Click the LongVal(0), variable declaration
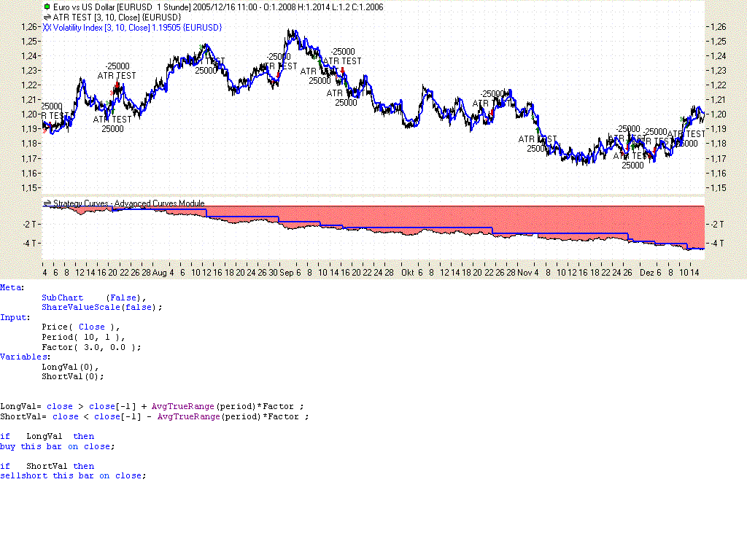The image size is (747, 560). coord(70,367)
